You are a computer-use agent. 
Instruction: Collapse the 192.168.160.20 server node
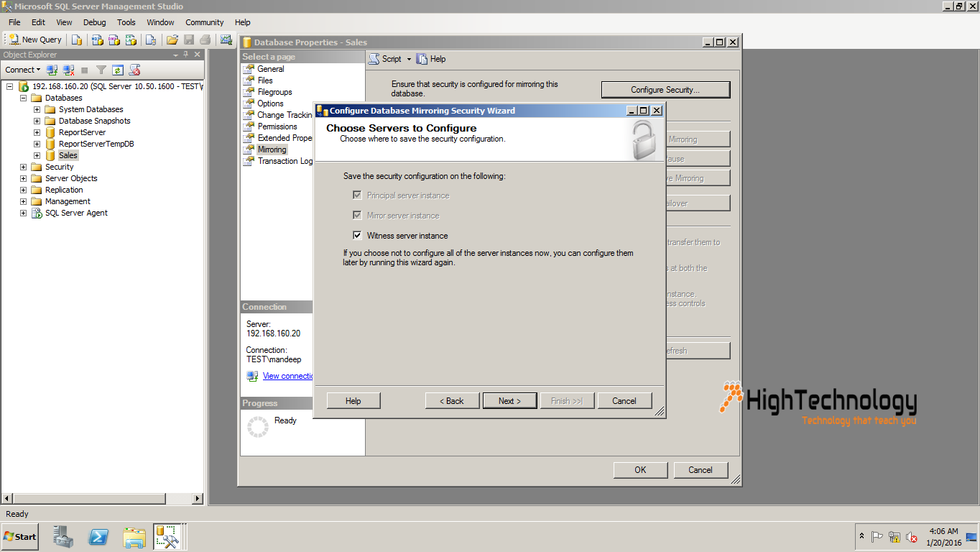coord(11,86)
